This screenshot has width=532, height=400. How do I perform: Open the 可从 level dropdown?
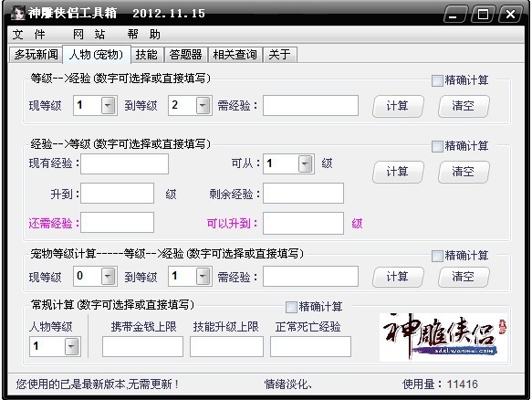[306, 164]
